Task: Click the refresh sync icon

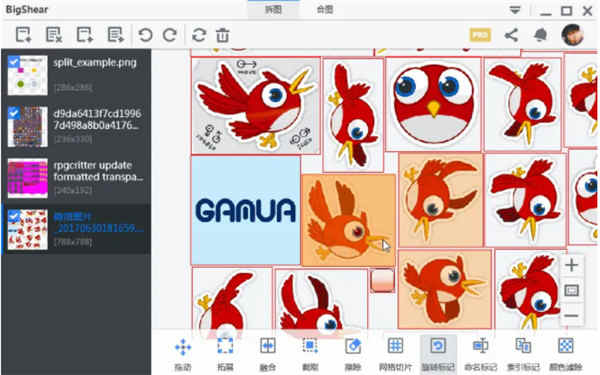Action: tap(199, 35)
